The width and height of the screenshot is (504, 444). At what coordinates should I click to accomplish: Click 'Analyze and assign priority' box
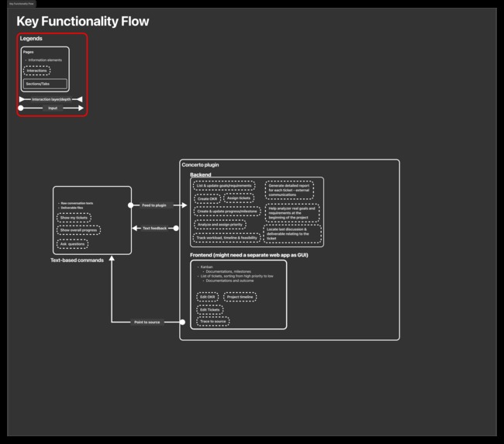(x=220, y=225)
